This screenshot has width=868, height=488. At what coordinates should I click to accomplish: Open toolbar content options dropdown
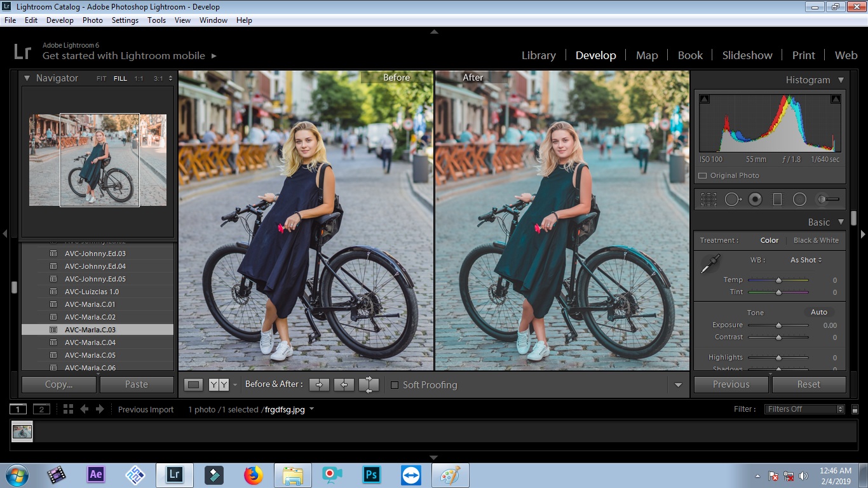point(678,385)
